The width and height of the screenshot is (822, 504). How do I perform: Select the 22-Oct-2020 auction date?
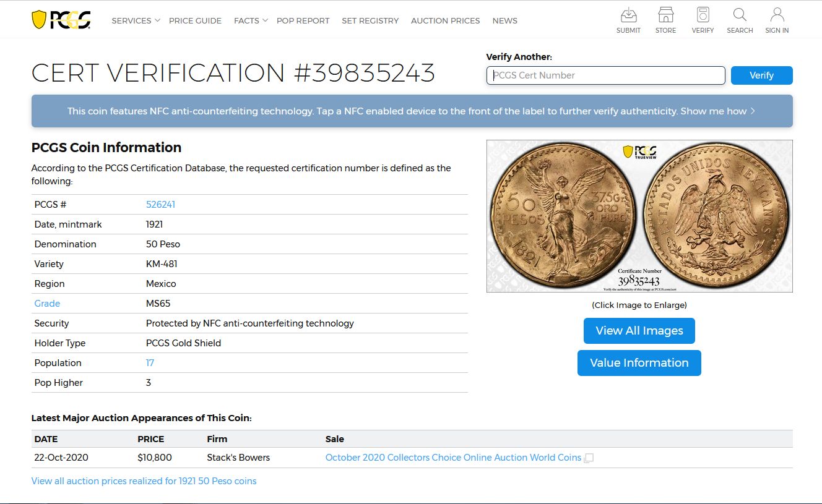[x=61, y=458]
